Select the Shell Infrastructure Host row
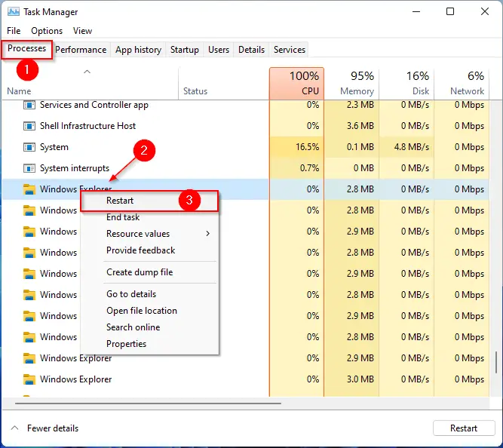The width and height of the screenshot is (503, 448). [245, 126]
